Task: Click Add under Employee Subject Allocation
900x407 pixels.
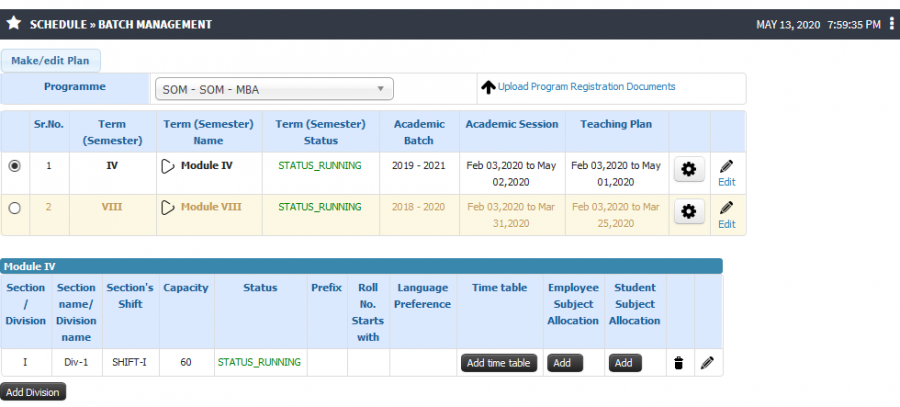Action: [565, 363]
